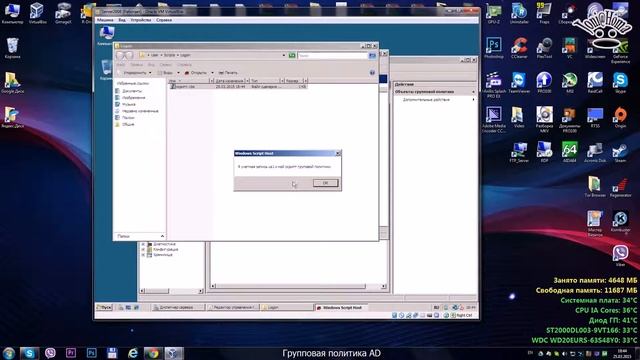
Task: Open Fraps desktop icon
Action: pyautogui.click(x=544, y=13)
